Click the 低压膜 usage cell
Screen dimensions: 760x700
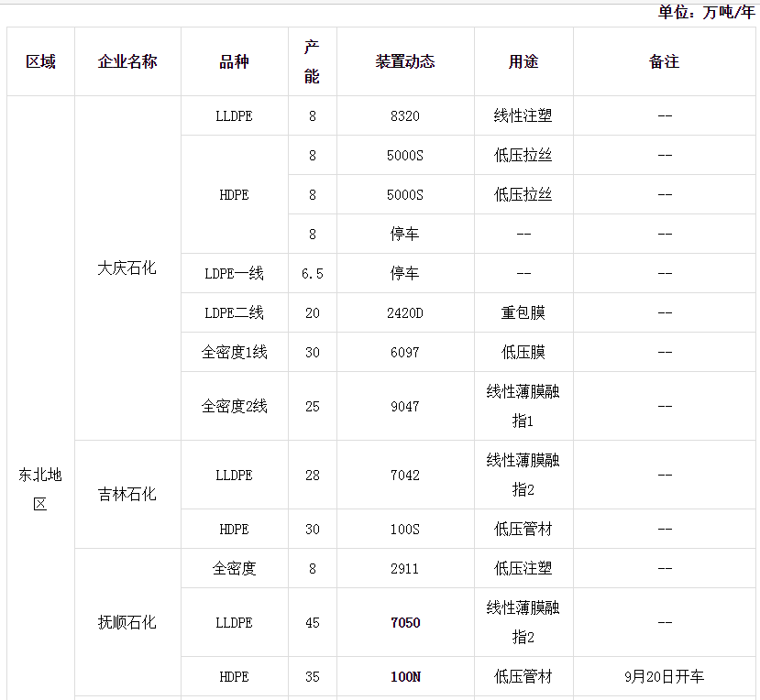coord(523,352)
